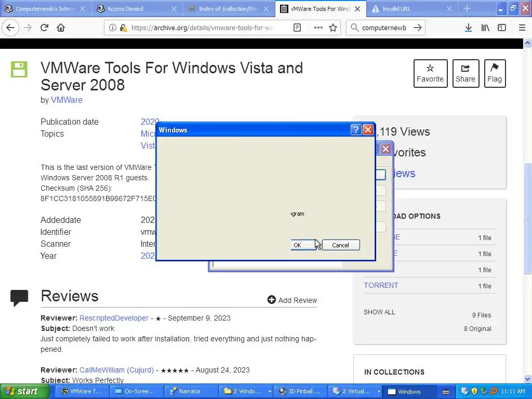
Task: Bookmark this page with the star
Action: (333, 28)
